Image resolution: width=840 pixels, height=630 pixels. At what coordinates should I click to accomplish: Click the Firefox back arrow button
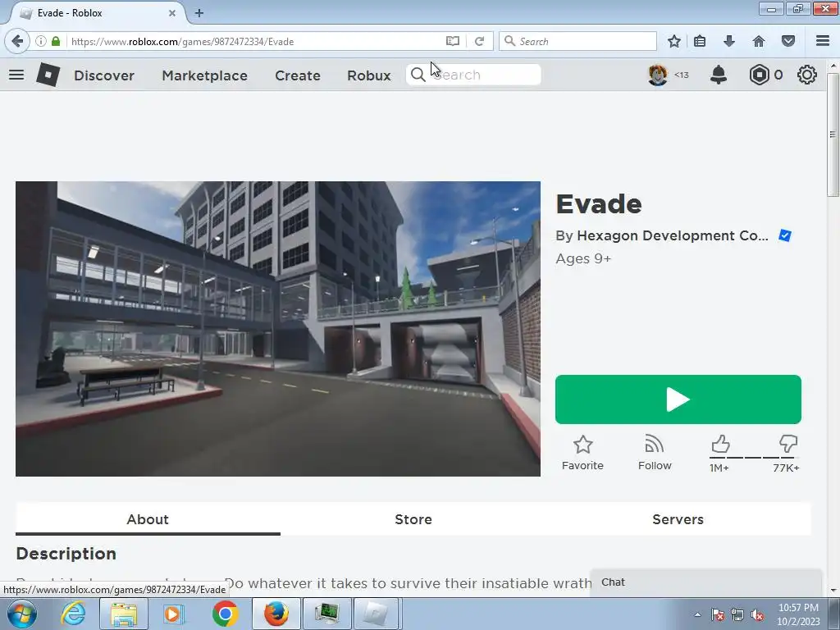tap(17, 41)
